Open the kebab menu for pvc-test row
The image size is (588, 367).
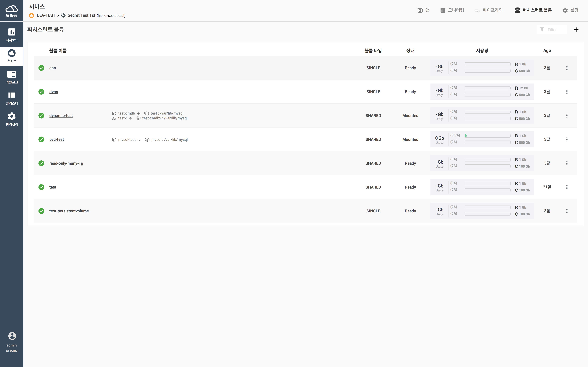567,140
